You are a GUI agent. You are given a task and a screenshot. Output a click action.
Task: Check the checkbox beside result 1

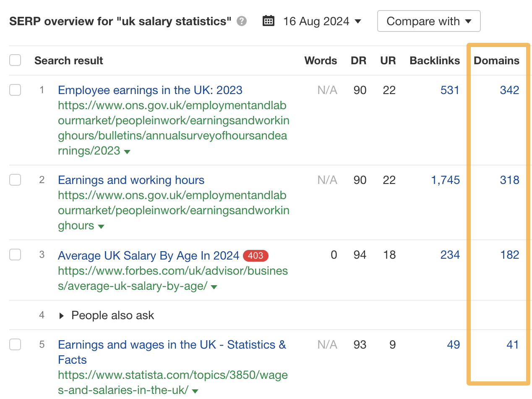pyautogui.click(x=15, y=90)
